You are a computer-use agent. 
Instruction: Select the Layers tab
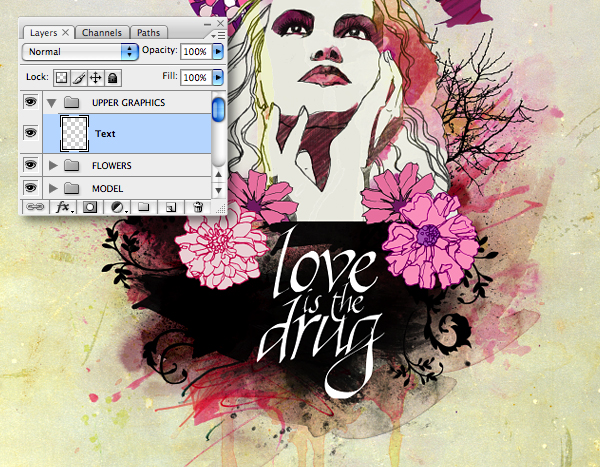click(43, 33)
